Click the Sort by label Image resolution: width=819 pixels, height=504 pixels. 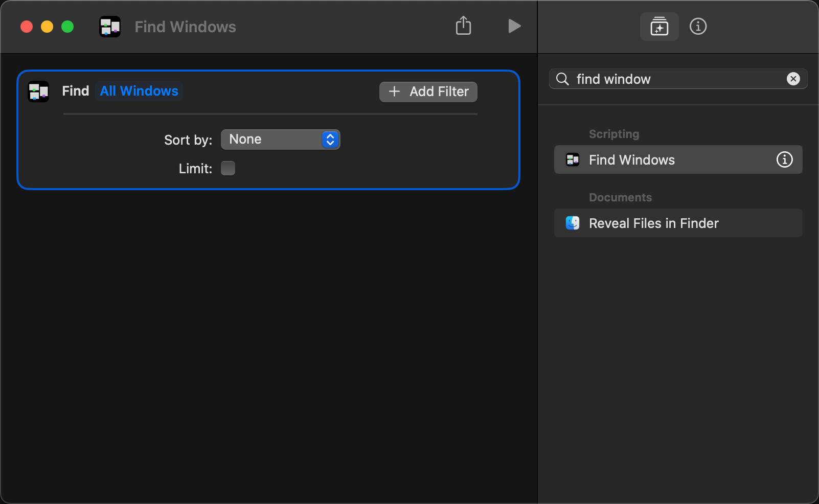point(188,140)
